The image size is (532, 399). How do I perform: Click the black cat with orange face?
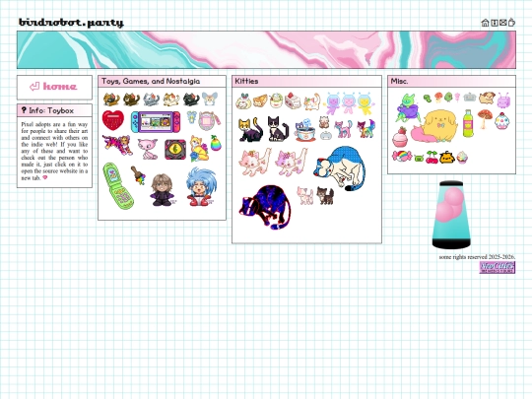pos(250,130)
